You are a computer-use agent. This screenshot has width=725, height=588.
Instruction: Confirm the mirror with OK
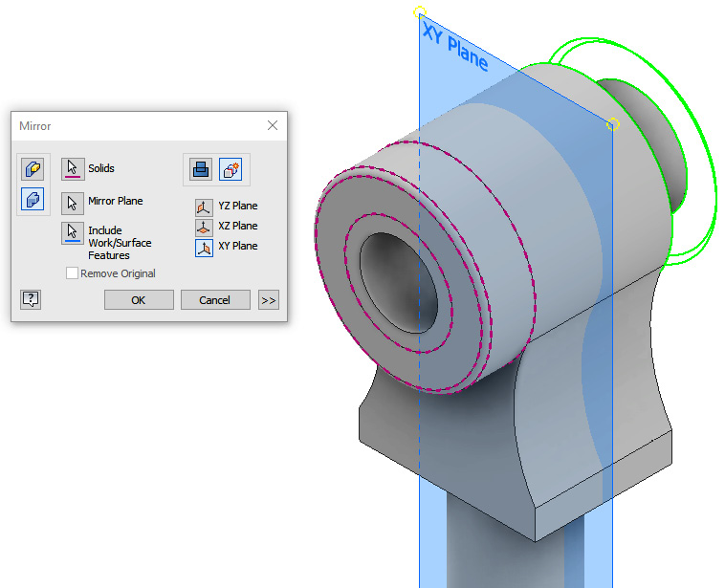[139, 300]
